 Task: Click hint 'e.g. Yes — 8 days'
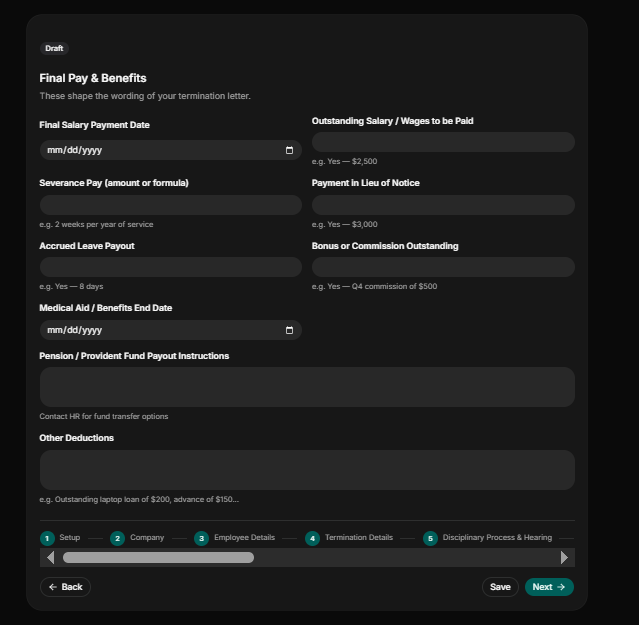(x=71, y=286)
